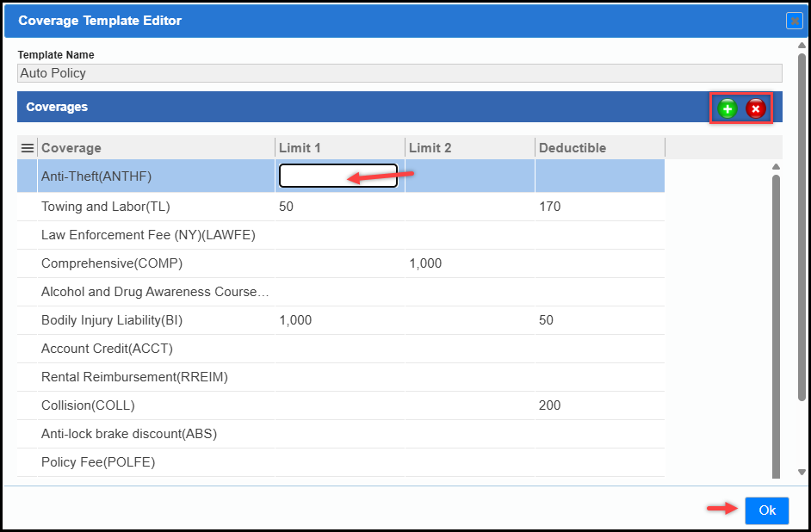Select the Collision(COLL) coverage
811x532 pixels.
click(88, 405)
